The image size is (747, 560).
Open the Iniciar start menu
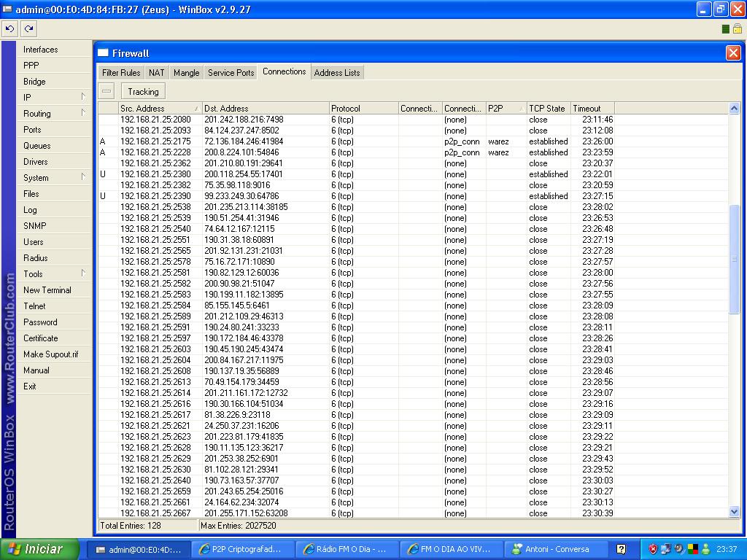[x=39, y=549]
